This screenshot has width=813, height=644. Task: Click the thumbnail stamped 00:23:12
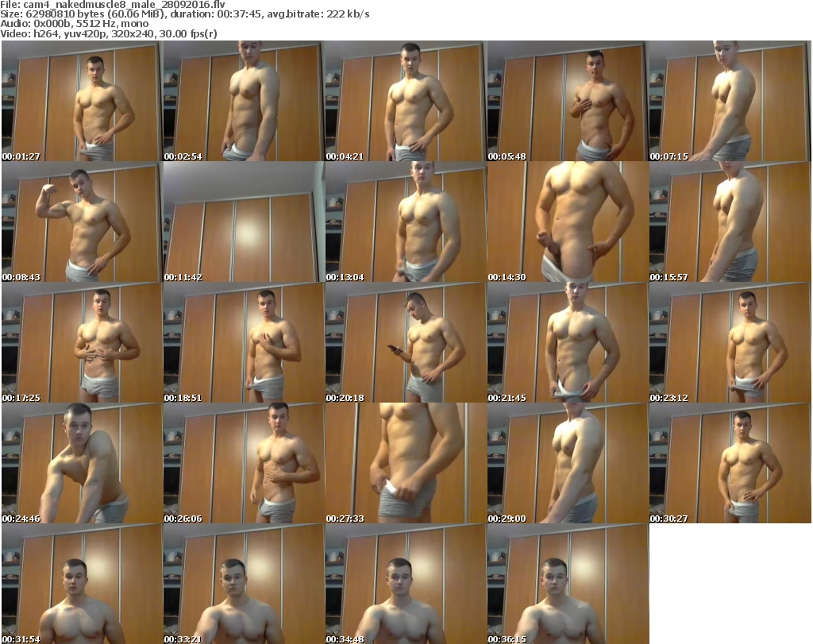pos(730,343)
